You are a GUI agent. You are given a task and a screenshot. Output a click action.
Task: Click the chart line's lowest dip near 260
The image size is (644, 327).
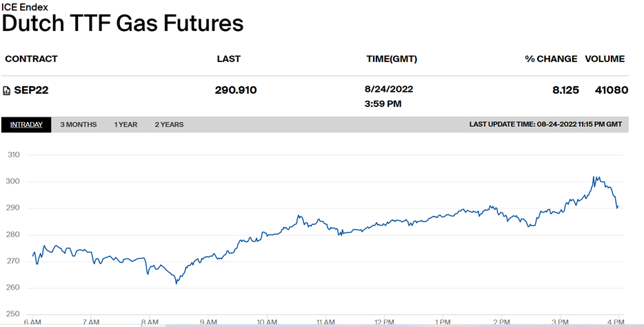point(177,283)
